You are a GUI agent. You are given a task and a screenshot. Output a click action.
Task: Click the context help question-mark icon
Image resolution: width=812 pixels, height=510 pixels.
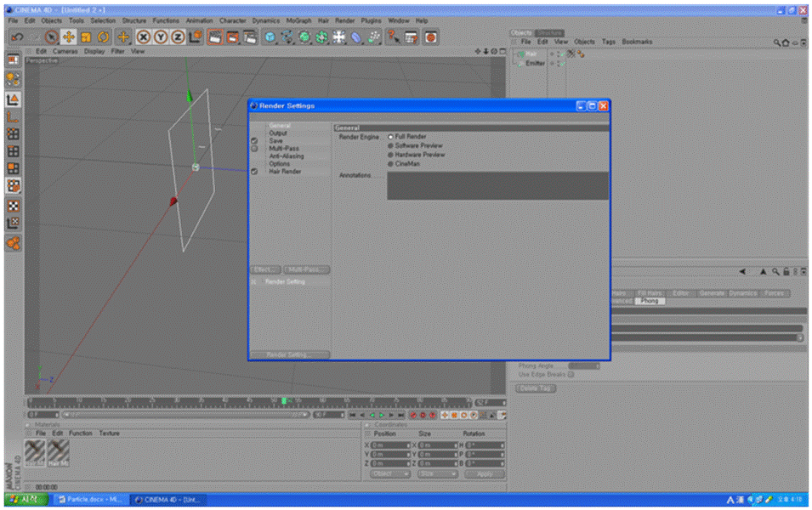pos(393,37)
